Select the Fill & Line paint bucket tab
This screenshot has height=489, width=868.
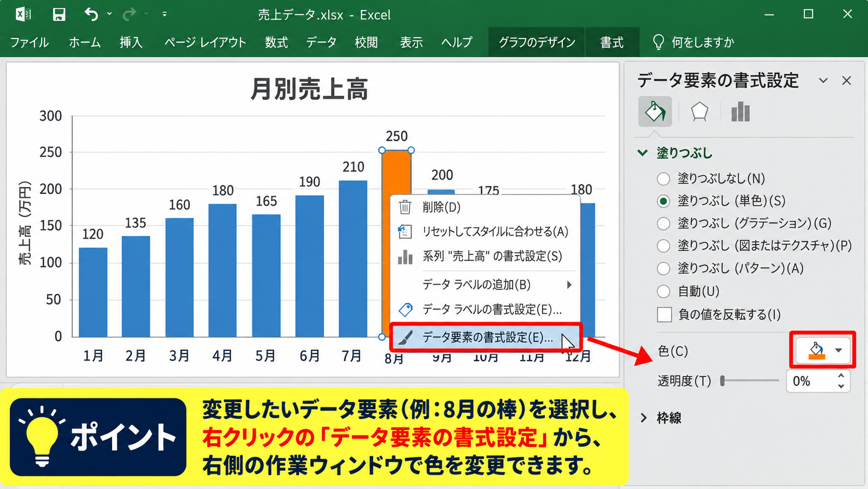point(655,112)
